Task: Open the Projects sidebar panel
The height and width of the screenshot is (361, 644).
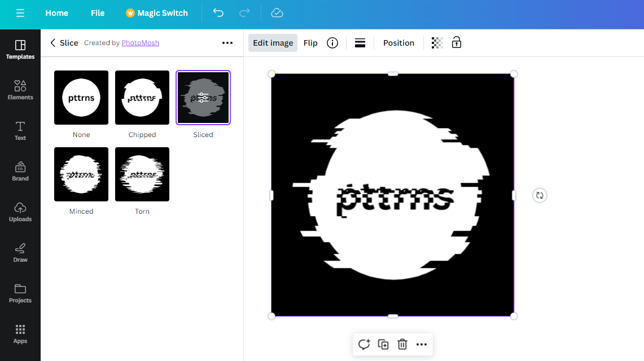Action: [x=20, y=293]
